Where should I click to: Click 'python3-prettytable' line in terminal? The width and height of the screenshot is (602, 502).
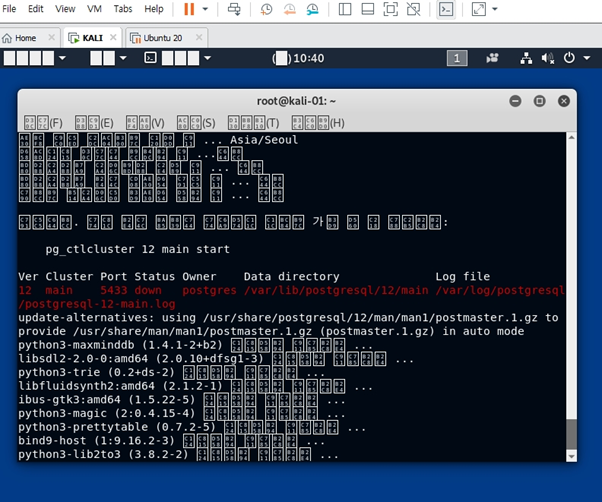(192, 427)
